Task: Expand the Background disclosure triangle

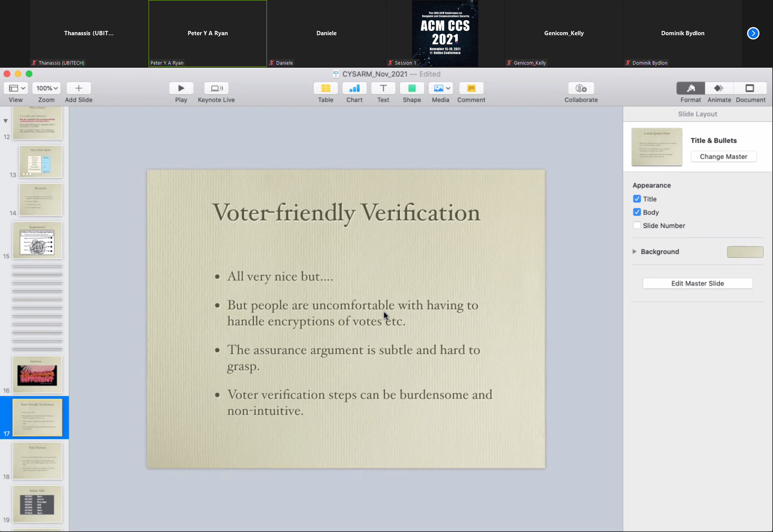Action: click(634, 251)
